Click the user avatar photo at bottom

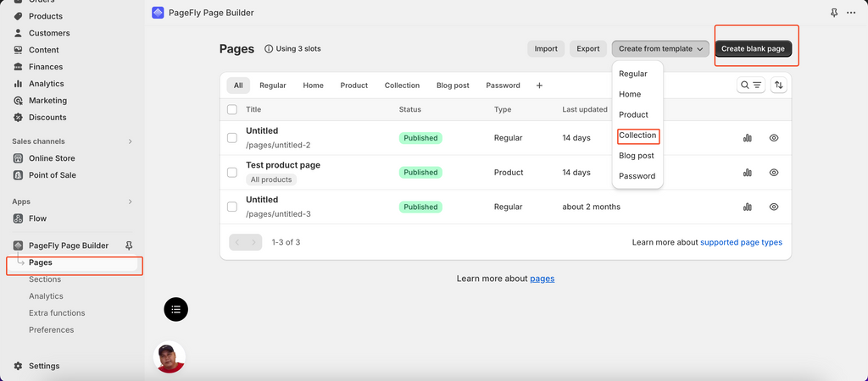pos(170,357)
